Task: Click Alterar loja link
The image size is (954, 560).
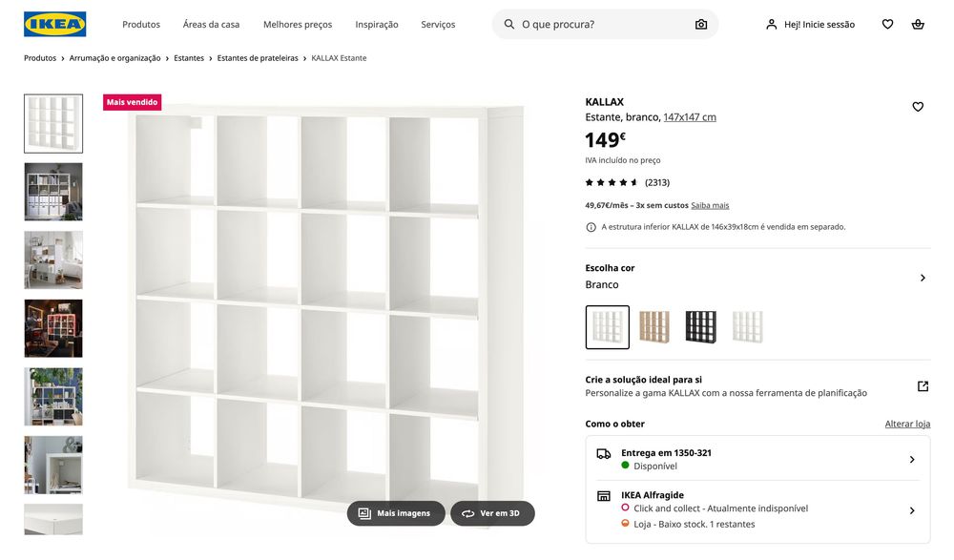Action: (907, 424)
